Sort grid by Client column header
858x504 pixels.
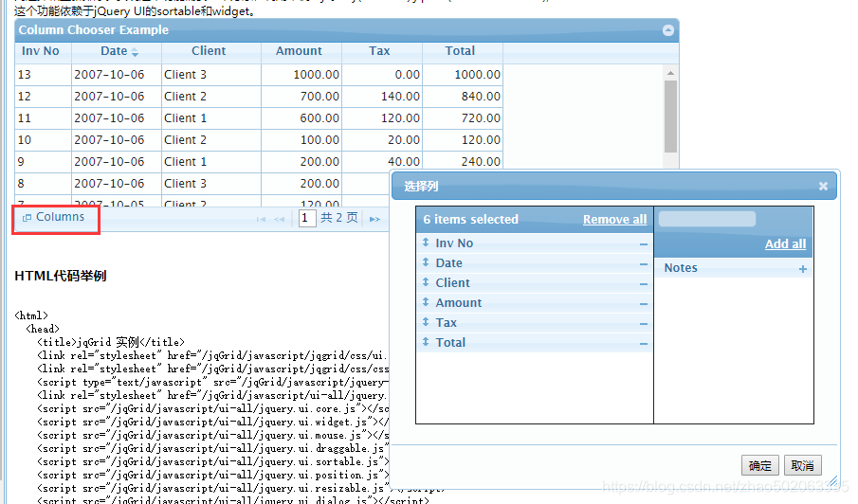[x=209, y=51]
